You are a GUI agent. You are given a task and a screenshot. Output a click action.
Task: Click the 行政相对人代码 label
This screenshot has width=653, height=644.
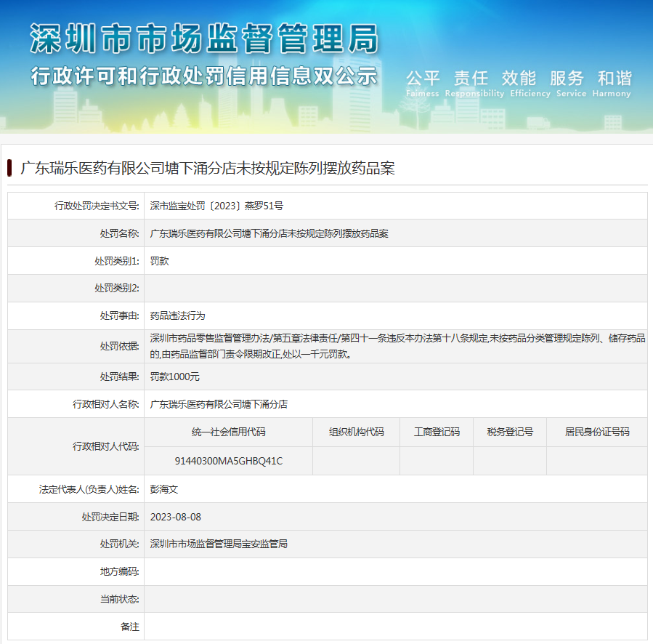click(106, 446)
